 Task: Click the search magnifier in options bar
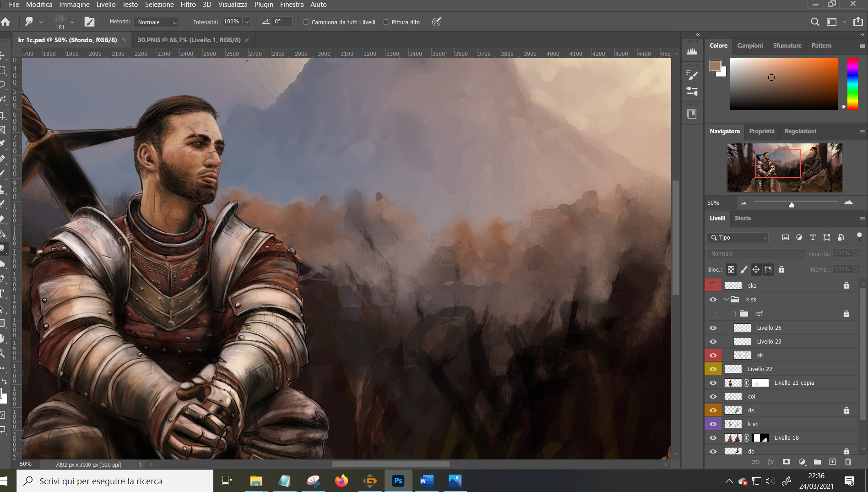[x=815, y=22]
